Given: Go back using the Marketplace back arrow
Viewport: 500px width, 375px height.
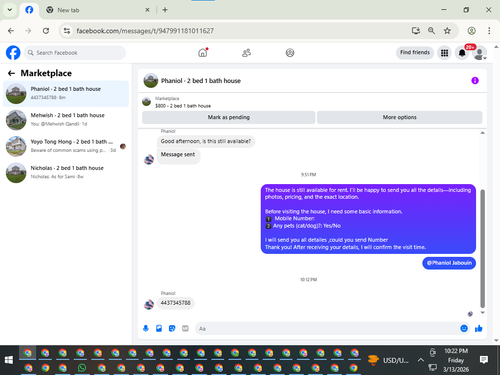Looking at the screenshot, I should pyautogui.click(x=11, y=73).
